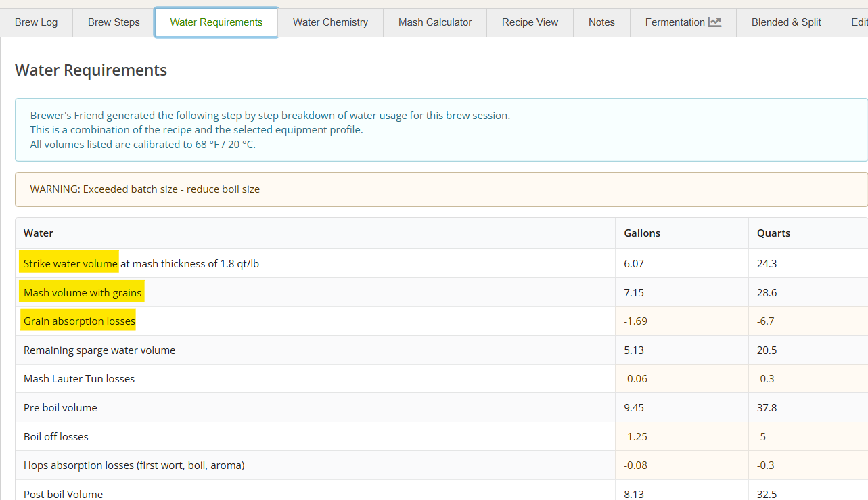
Task: Go to the Water Chemistry tab
Action: click(330, 22)
